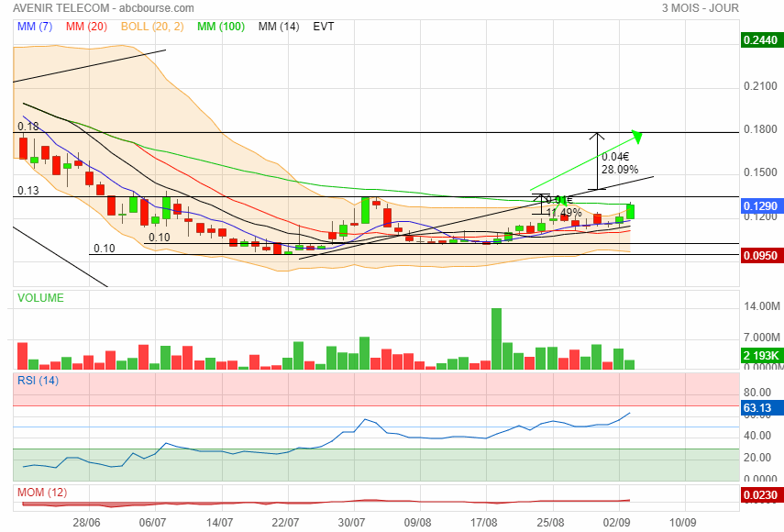Select the 22/07 date axis label

[x=285, y=523]
